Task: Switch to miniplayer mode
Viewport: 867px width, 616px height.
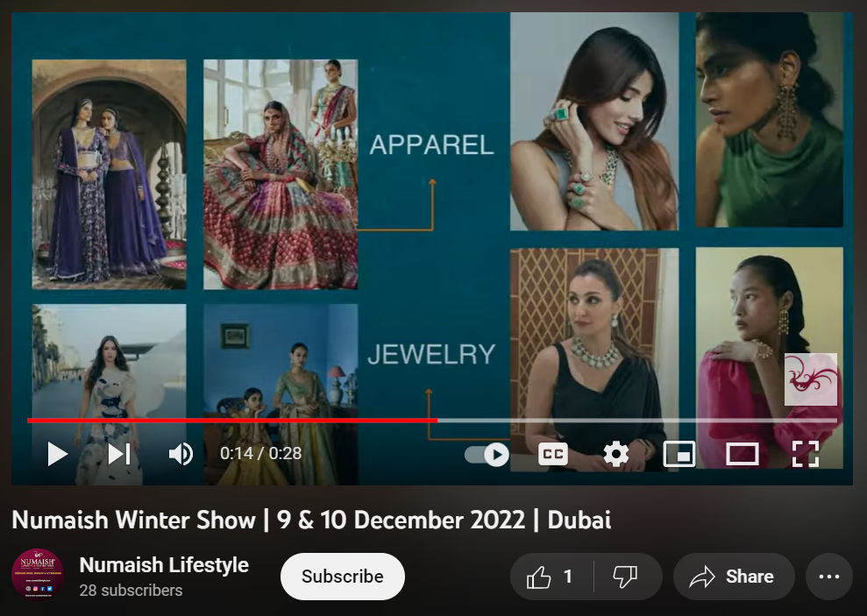Action: 679,454
